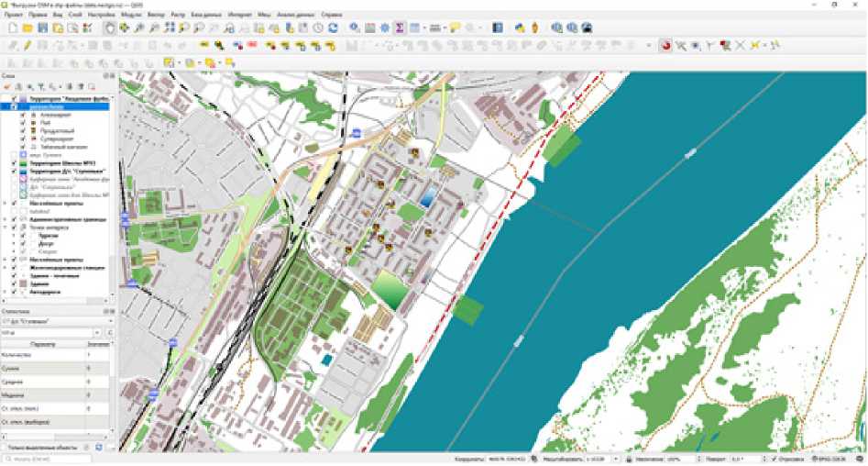The width and height of the screenshot is (868, 466).
Task: Click the Параметр column header
Action: coord(43,344)
